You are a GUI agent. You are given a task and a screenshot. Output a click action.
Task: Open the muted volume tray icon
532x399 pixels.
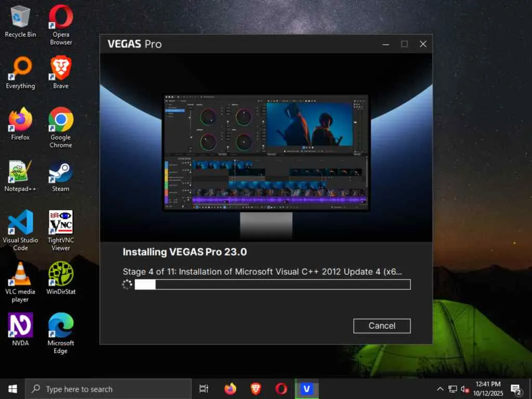coord(465,389)
